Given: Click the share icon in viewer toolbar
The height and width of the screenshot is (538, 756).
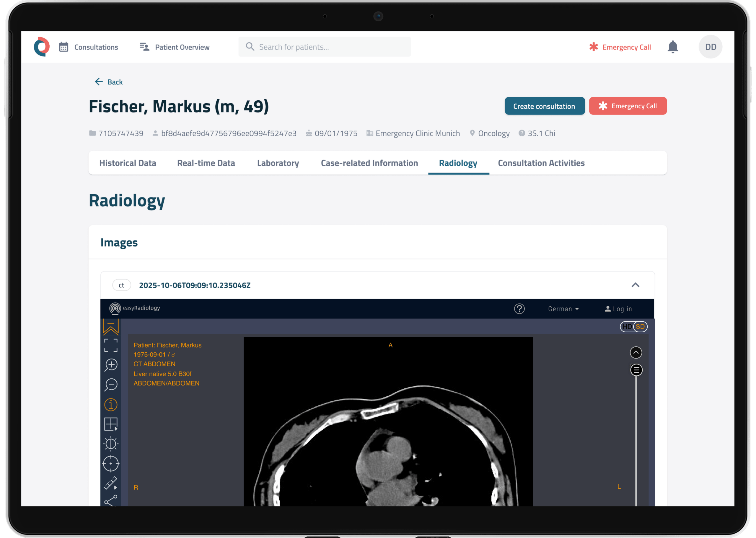Looking at the screenshot, I should point(111,501).
